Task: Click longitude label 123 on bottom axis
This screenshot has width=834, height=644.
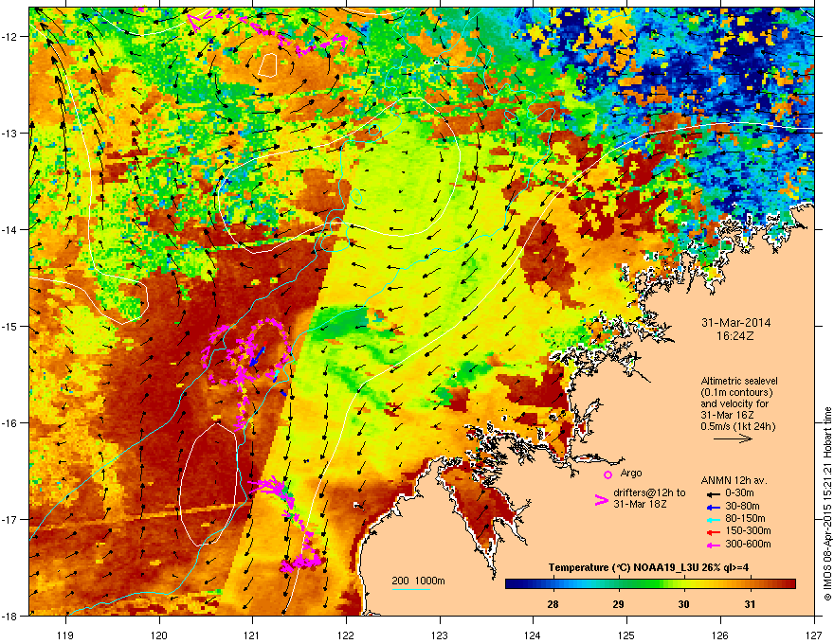Action: [x=440, y=635]
